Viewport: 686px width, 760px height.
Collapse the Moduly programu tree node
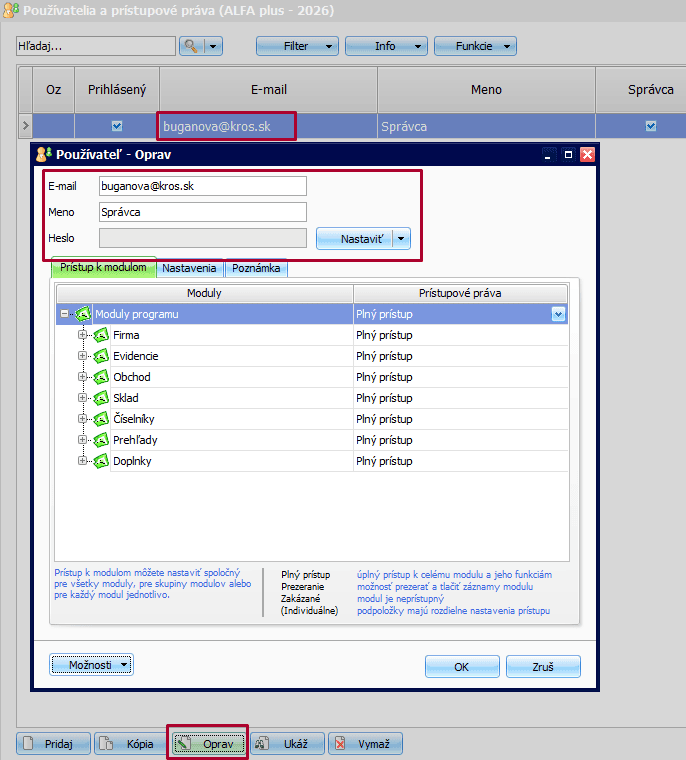(x=64, y=314)
